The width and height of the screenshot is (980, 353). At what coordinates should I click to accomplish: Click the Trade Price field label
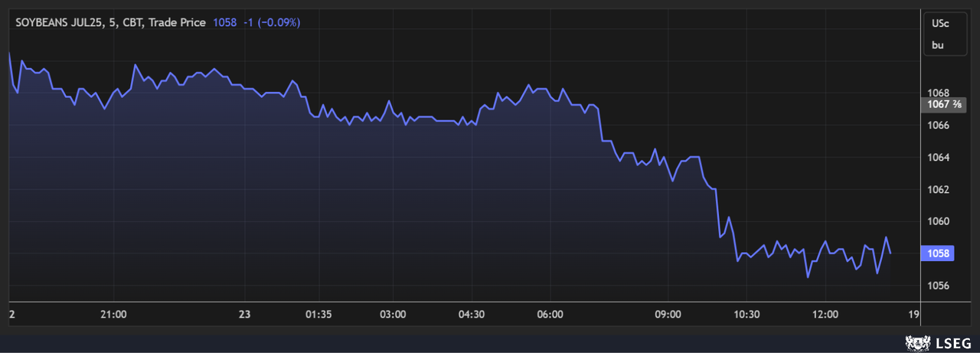point(176,23)
